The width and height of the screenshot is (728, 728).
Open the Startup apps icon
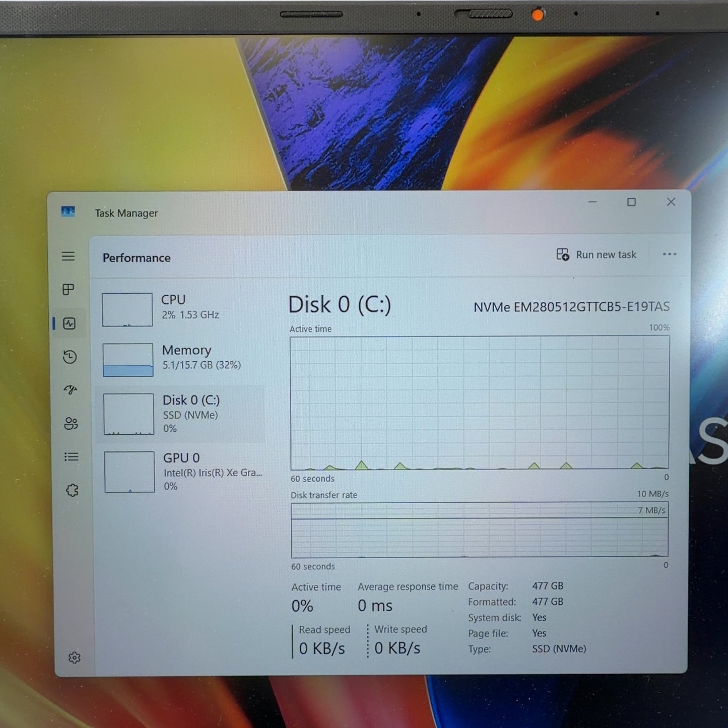[x=70, y=390]
